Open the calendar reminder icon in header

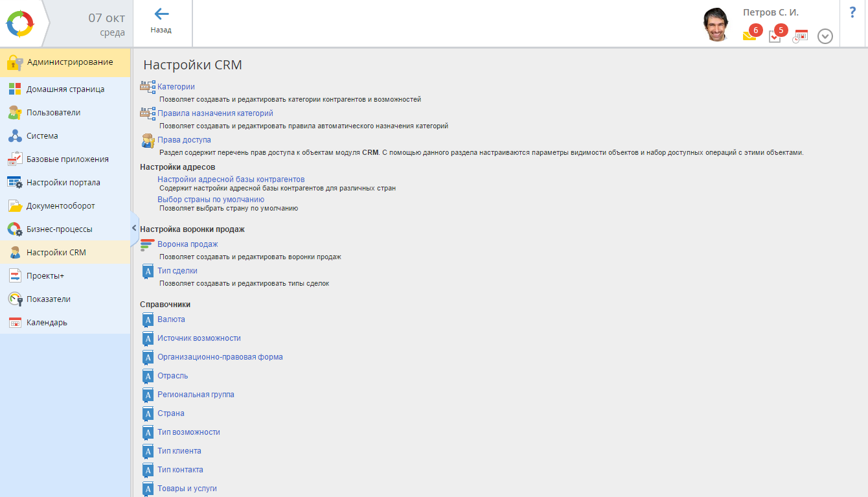click(x=801, y=36)
